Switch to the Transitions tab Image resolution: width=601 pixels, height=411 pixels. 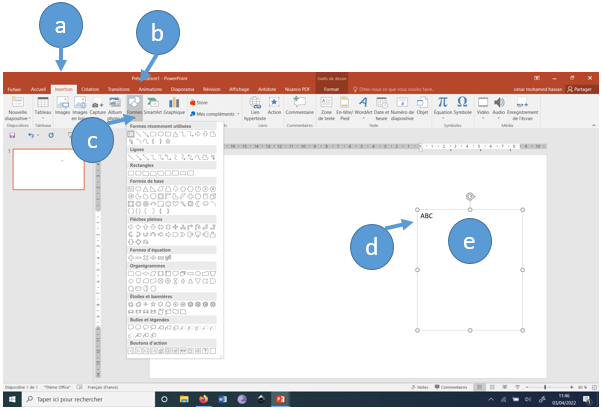click(x=119, y=89)
